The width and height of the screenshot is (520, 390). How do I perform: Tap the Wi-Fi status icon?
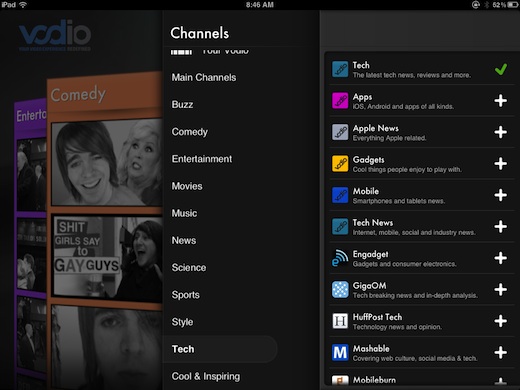point(23,5)
